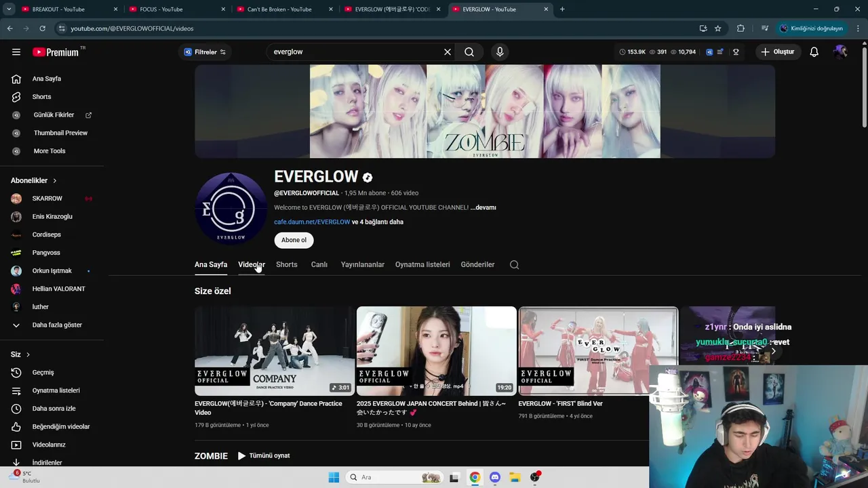Switch to the Shorts channel tab
The height and width of the screenshot is (488, 868).
coord(287,265)
